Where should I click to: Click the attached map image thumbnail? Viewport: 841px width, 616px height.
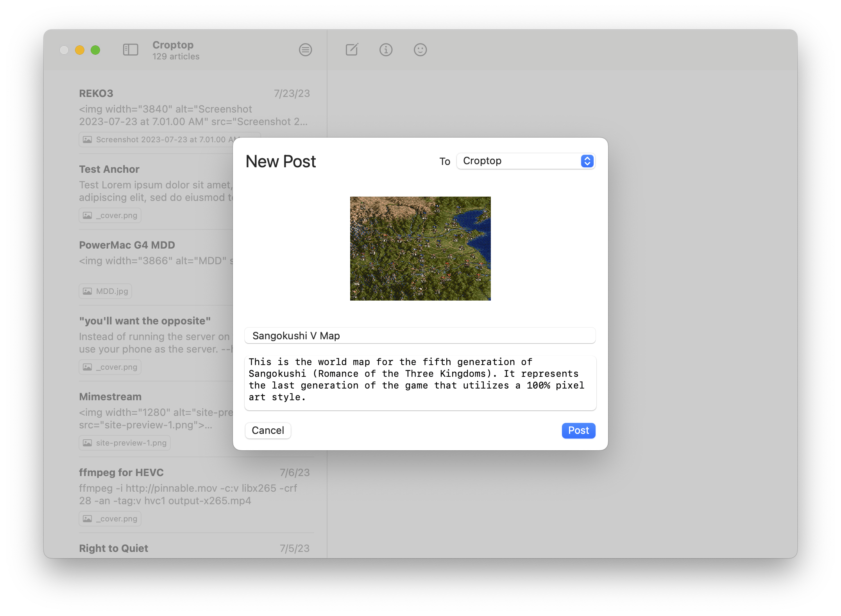[x=420, y=249]
